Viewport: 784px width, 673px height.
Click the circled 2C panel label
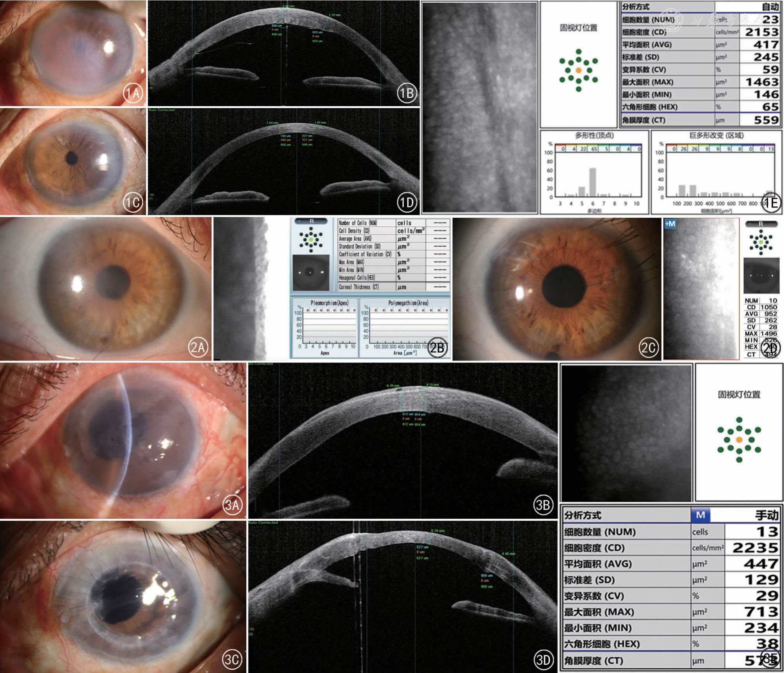click(648, 347)
